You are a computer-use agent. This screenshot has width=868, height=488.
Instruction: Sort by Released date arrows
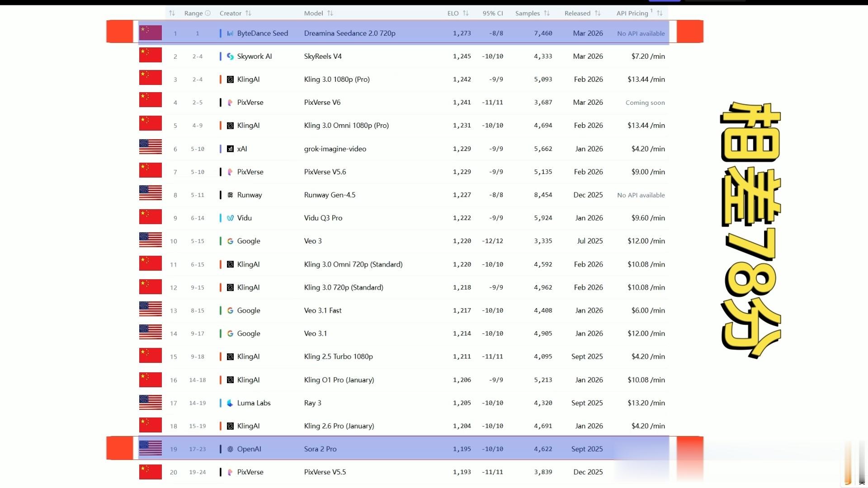(x=597, y=13)
